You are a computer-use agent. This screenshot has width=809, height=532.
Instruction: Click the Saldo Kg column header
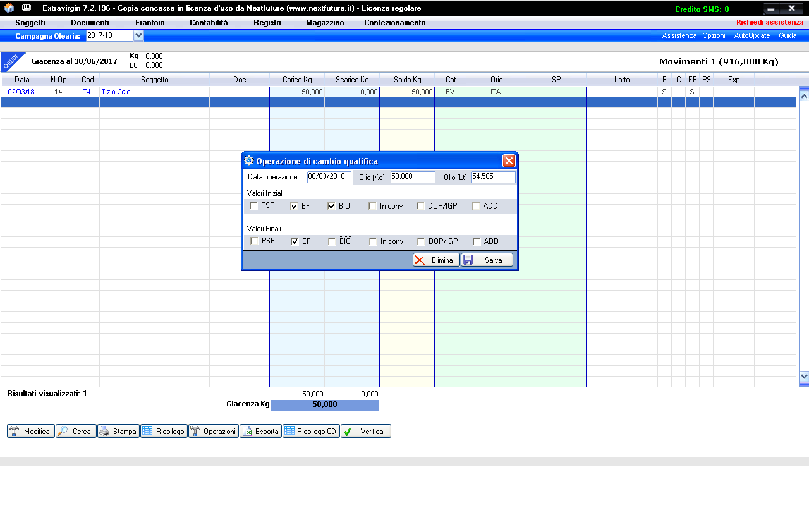click(x=407, y=80)
